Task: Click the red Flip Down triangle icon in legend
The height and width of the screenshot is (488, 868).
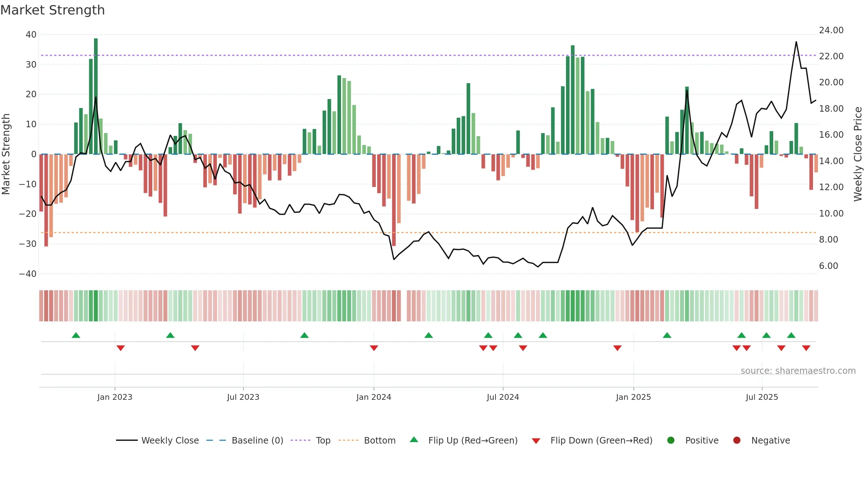Action: (x=536, y=441)
